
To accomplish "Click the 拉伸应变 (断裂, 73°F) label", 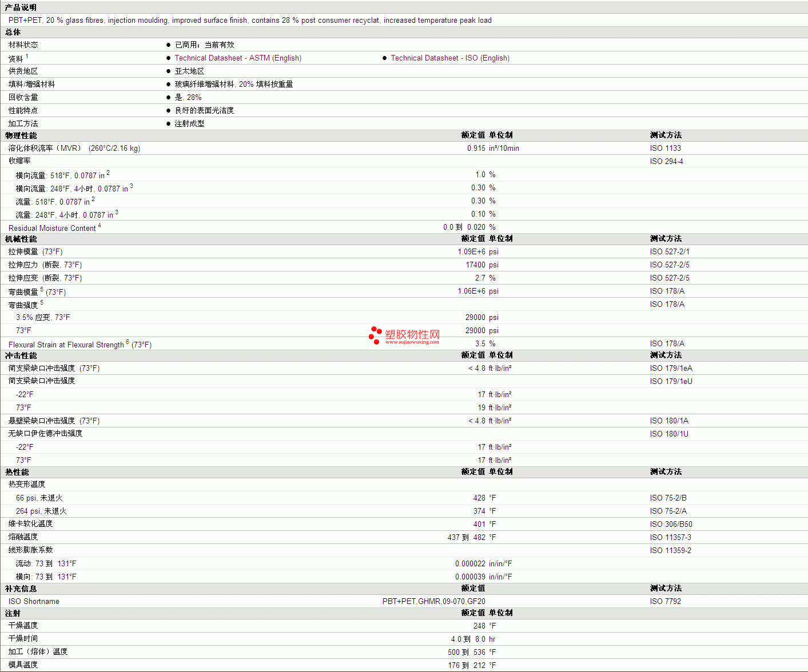I will click(45, 278).
